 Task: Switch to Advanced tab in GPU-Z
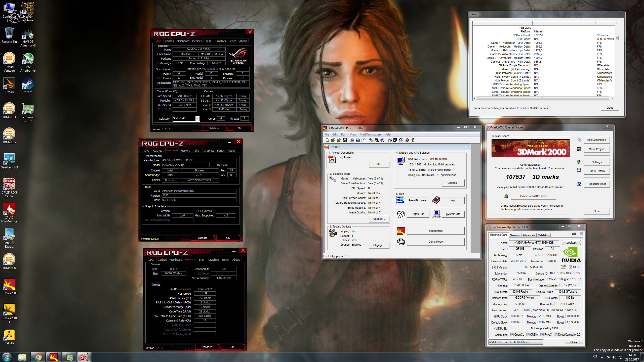pos(529,235)
